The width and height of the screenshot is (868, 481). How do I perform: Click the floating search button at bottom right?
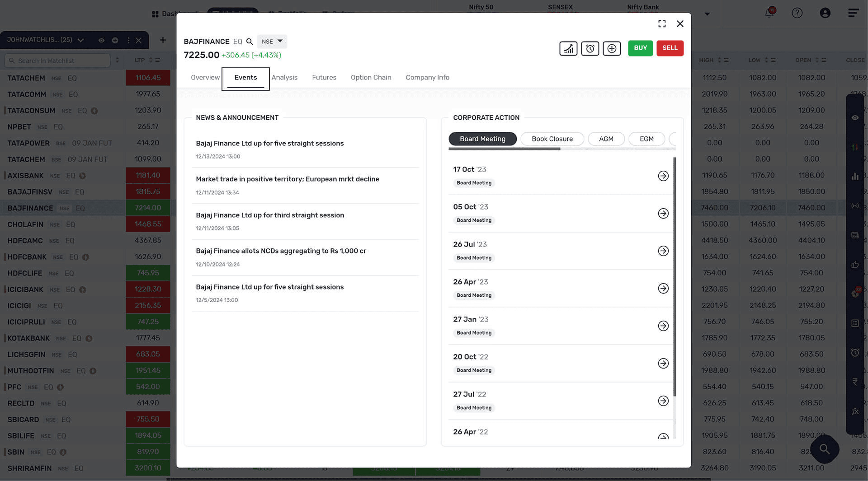825,449
